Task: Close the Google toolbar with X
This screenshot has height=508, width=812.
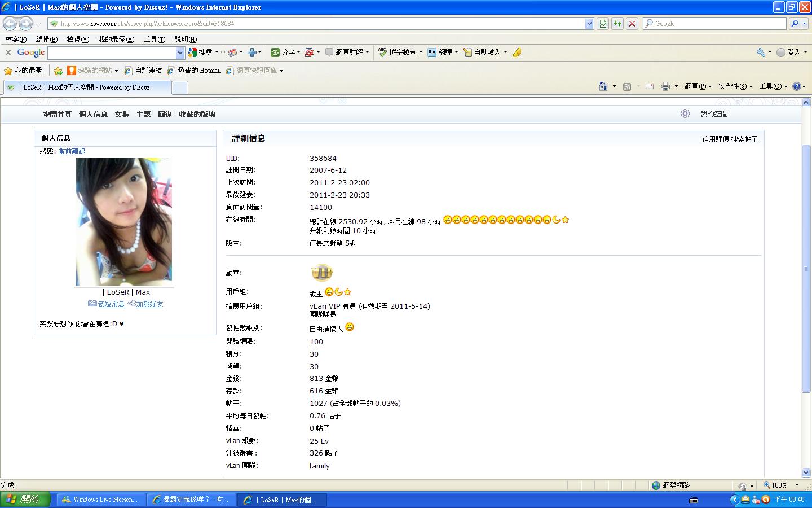Action: (8, 52)
